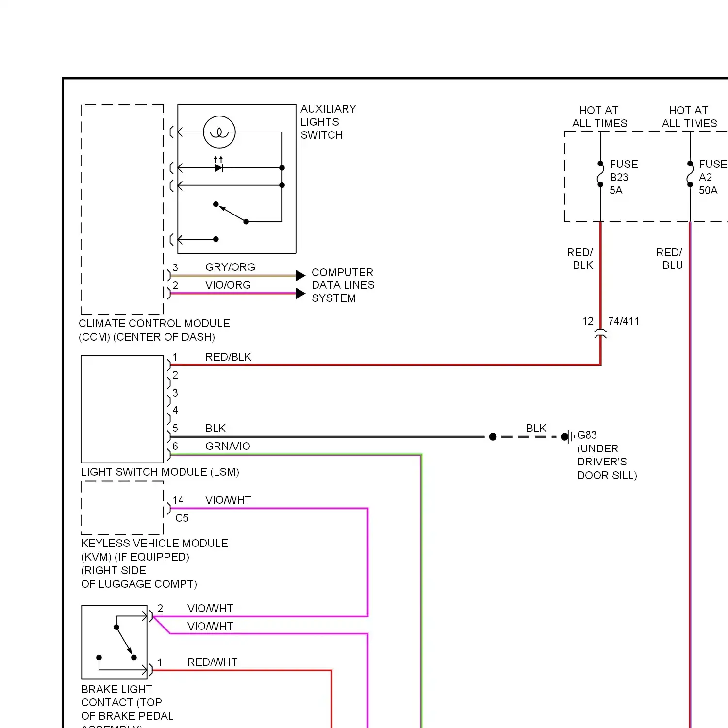Click the lamp symbol in Auxiliary Lights Switch
Viewport: 728px width, 728px height.
click(x=219, y=132)
